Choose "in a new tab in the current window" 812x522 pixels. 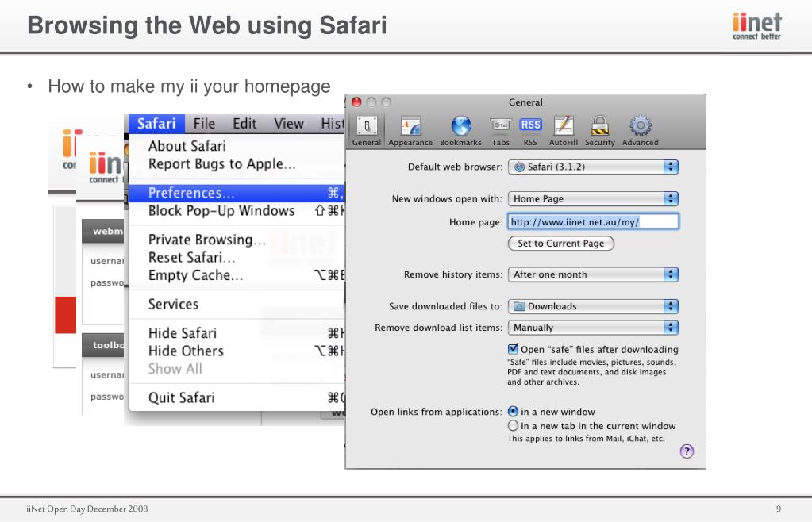[514, 426]
